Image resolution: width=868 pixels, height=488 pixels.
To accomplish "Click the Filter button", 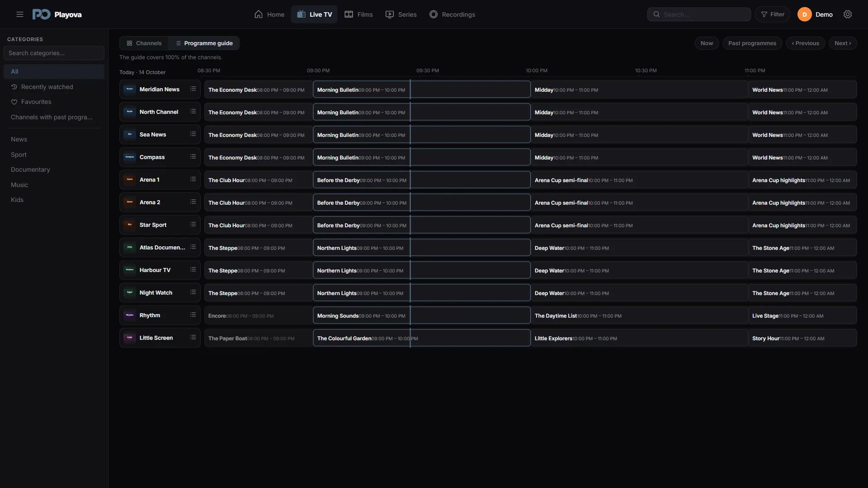I will point(773,14).
